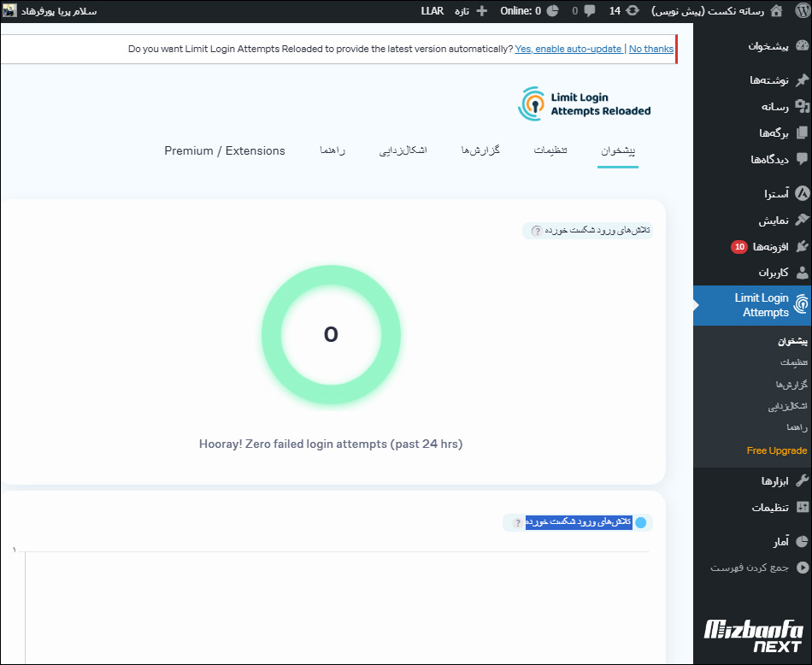Click the dashboard gauge icon in sidebar

(x=802, y=45)
